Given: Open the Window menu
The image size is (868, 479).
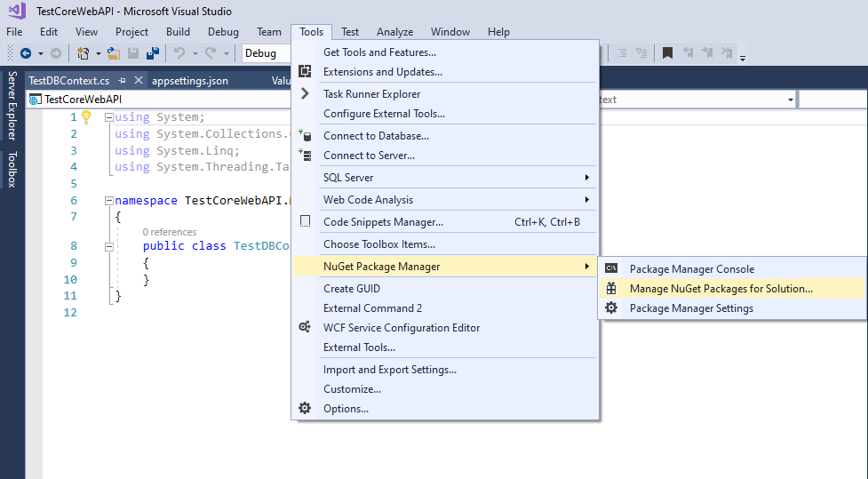Looking at the screenshot, I should tap(450, 32).
